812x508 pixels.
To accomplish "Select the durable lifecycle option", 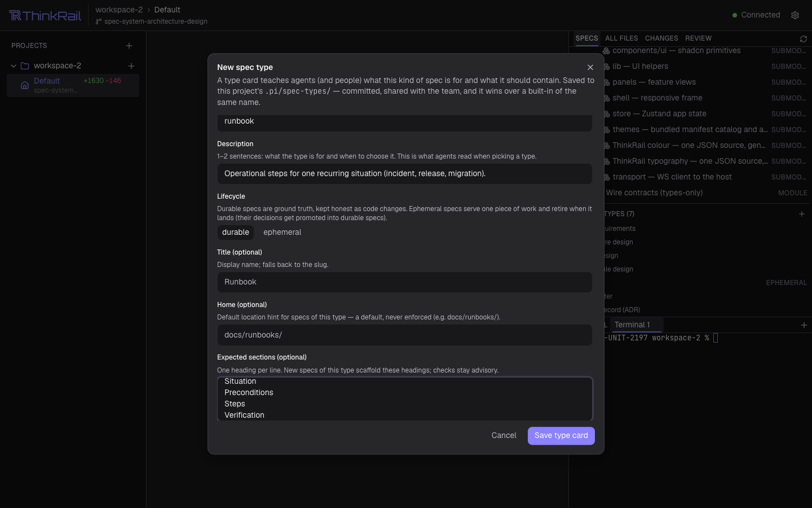I will (236, 233).
